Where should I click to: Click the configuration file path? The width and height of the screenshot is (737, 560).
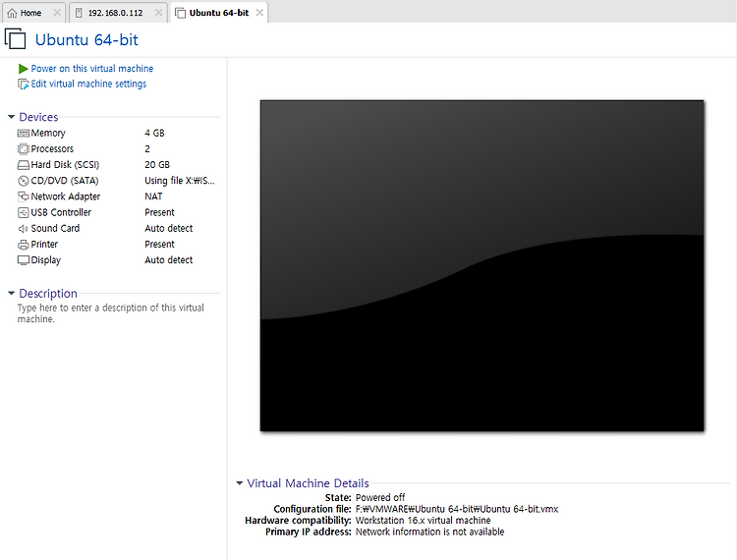click(x=457, y=509)
